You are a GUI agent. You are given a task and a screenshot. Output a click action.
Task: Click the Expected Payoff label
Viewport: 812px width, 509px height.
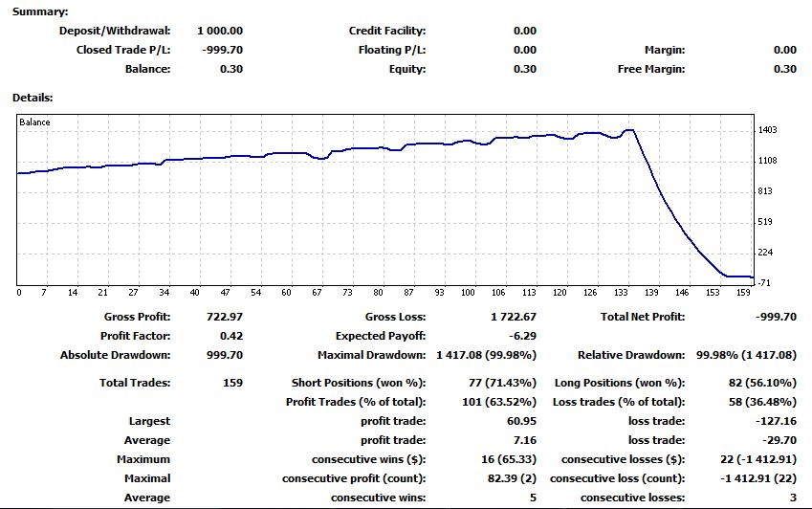(x=381, y=336)
